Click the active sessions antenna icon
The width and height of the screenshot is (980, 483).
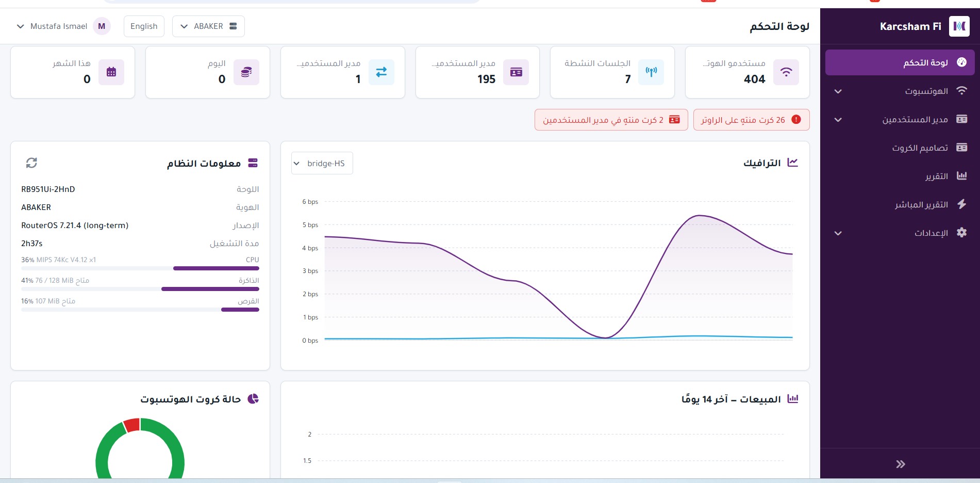651,72
